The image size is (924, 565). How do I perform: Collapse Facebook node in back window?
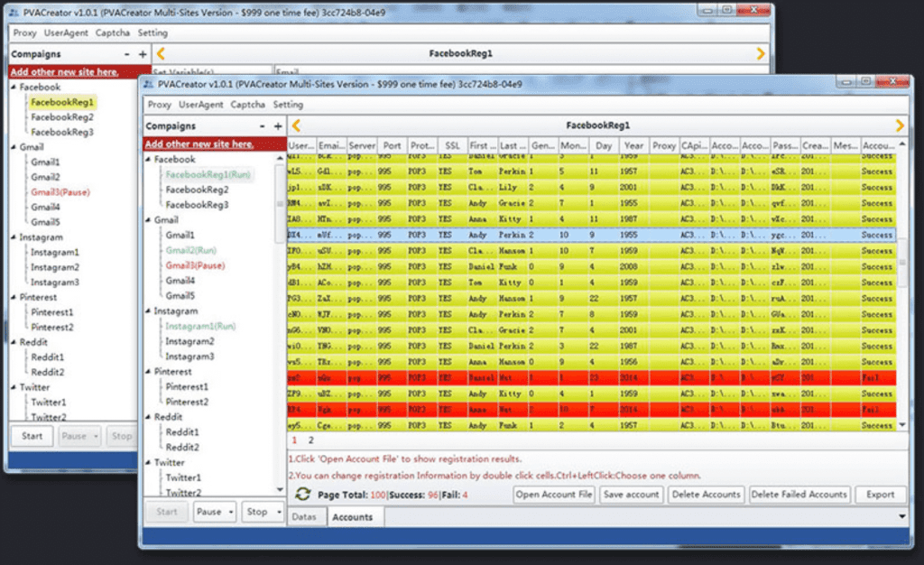pyautogui.click(x=14, y=88)
